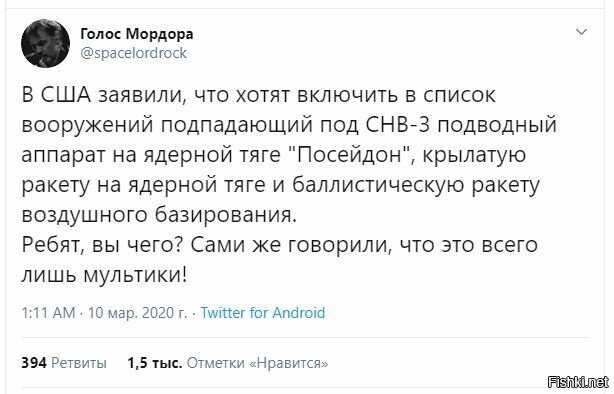This screenshot has width=614, height=394.
Task: Click the tweet text about СНВ-3
Action: click(289, 185)
